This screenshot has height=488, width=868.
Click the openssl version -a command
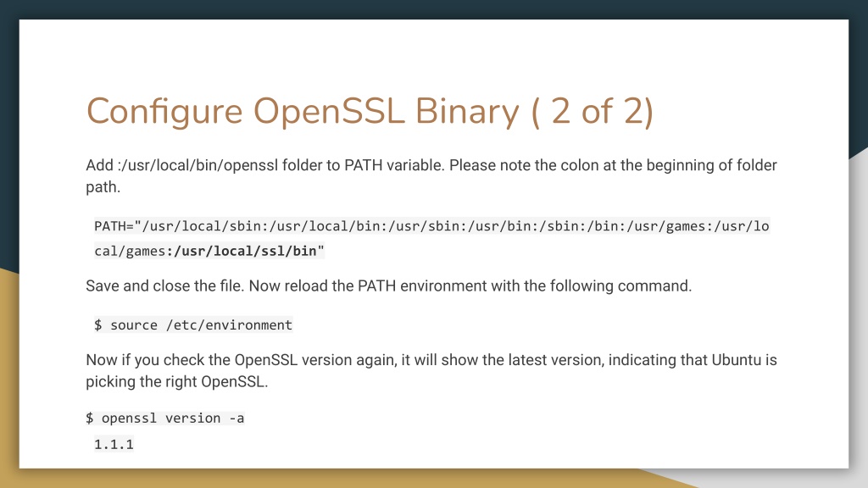coord(165,418)
